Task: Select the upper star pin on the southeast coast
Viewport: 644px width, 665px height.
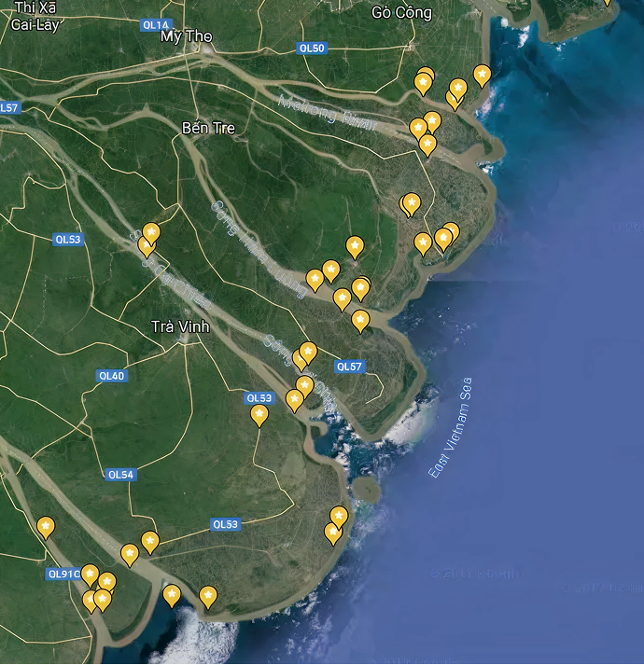Action: tap(339, 516)
